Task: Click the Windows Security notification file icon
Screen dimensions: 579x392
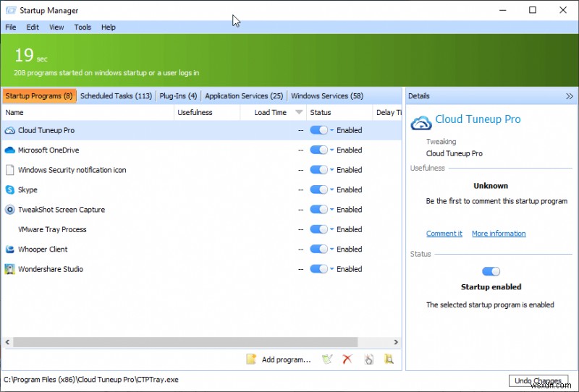Action: pyautogui.click(x=10, y=170)
